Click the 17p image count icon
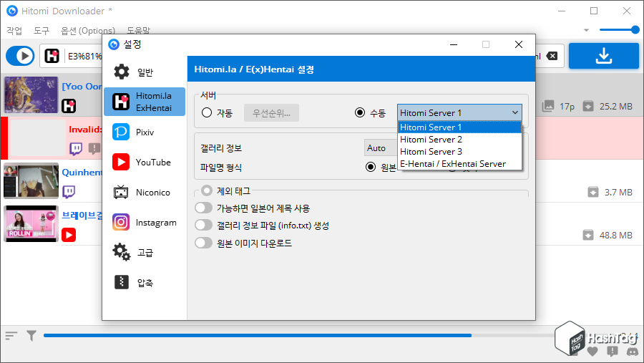The height and width of the screenshot is (363, 644). 548,106
